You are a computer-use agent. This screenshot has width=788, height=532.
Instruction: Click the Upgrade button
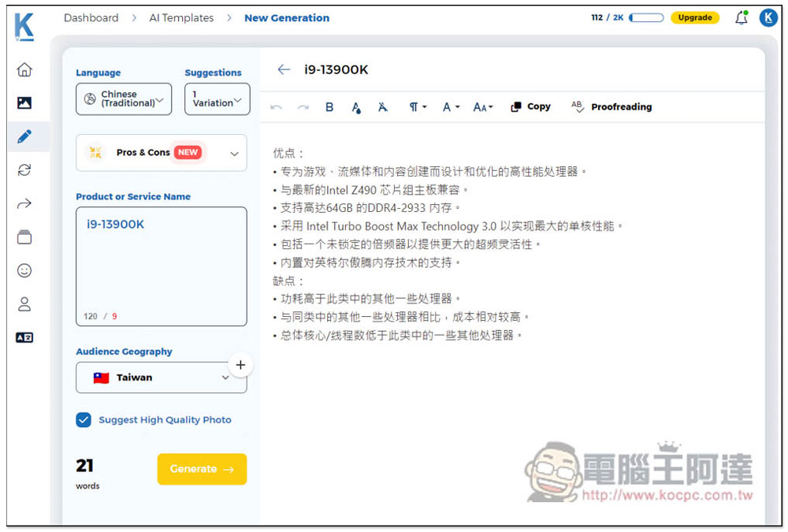pos(694,18)
